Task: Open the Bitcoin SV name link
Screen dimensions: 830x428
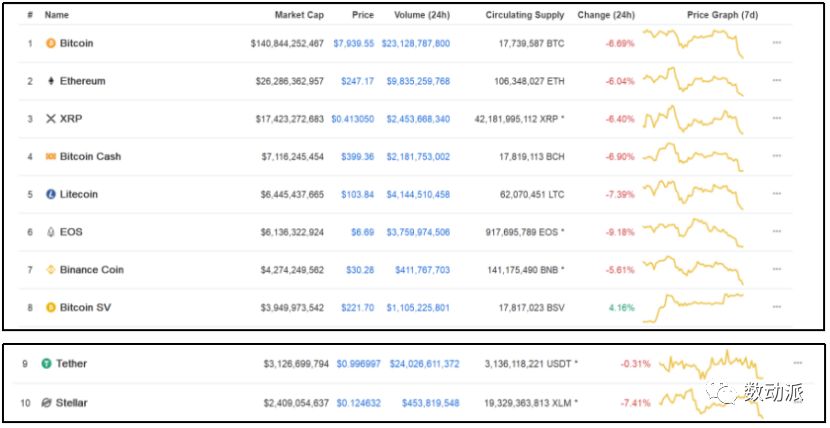Action: [85, 307]
